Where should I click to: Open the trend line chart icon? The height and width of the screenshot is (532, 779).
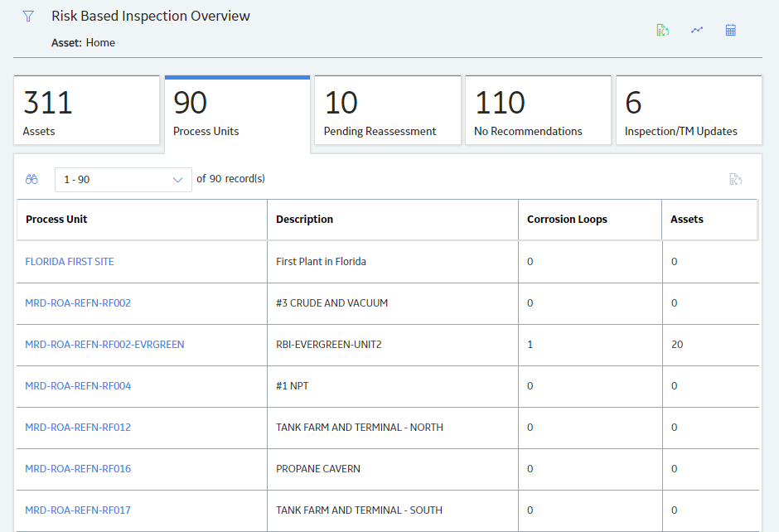click(697, 31)
